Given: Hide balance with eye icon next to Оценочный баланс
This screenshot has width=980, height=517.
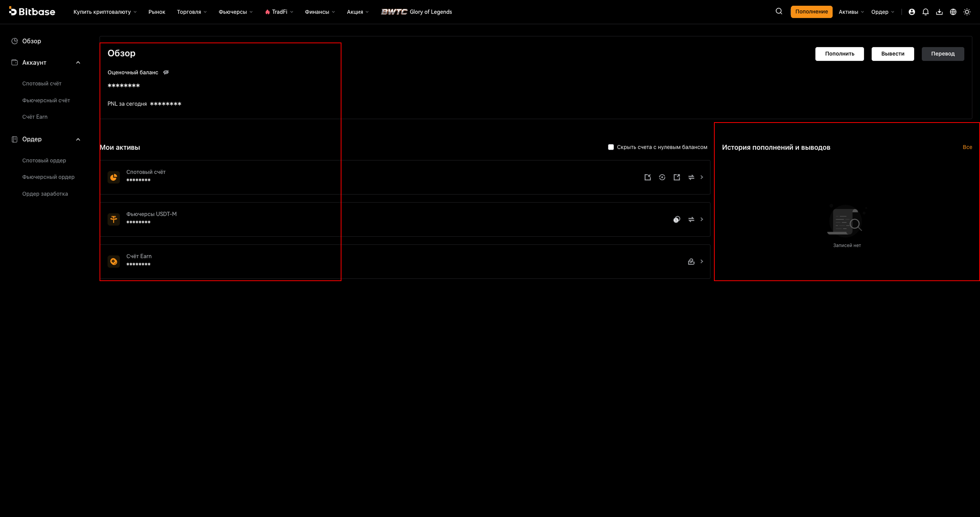Looking at the screenshot, I should [166, 72].
